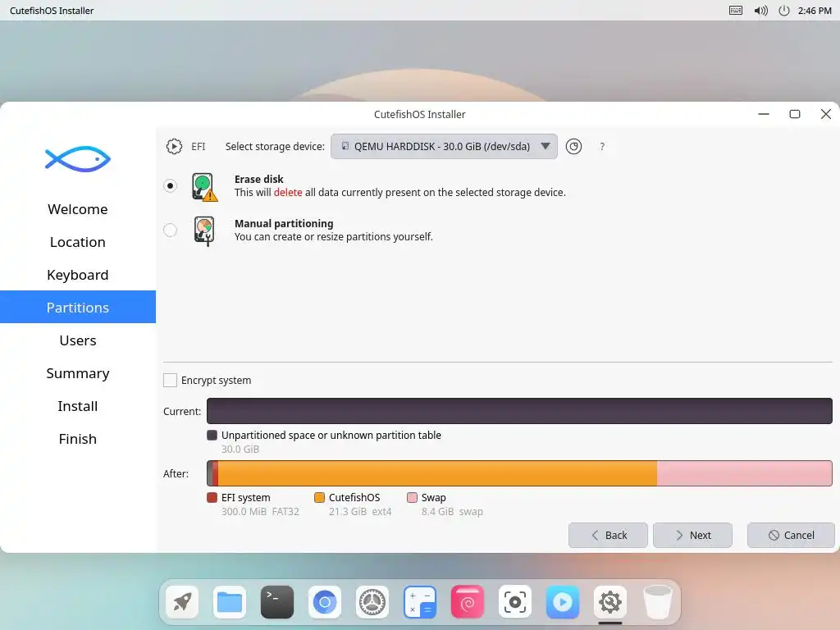Launch the screenshot tool from the dock
Viewport: 840px width, 630px height.
(515, 601)
